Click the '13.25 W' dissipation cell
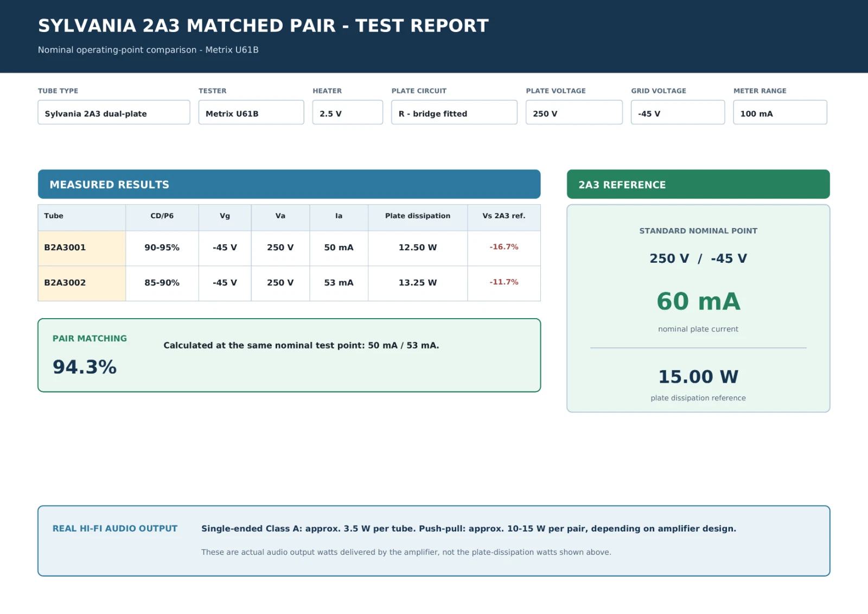868x614 pixels. (418, 283)
